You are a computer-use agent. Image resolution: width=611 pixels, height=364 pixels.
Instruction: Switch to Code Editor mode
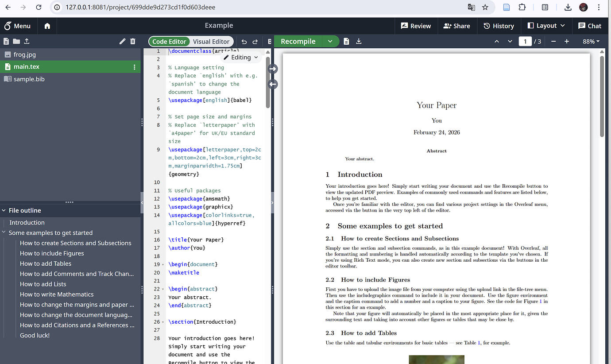point(169,42)
